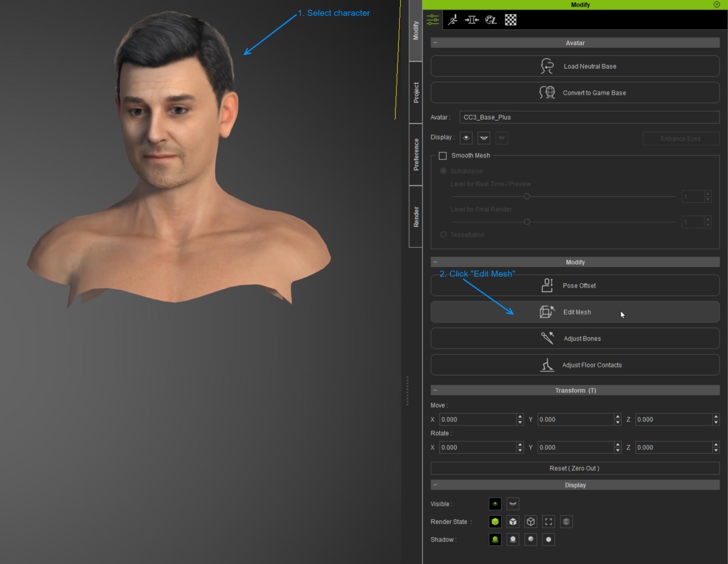728x564 pixels.
Task: Open the checkerboard Texture tab icon
Action: click(x=510, y=20)
